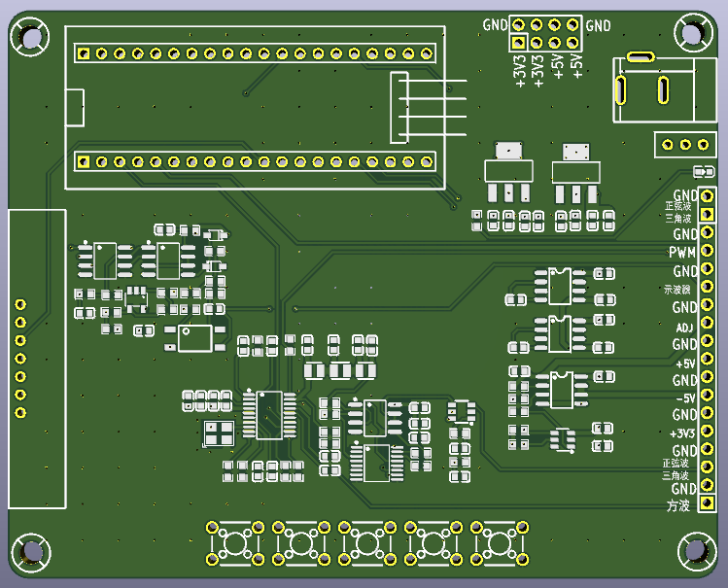Select the header pin next to -5V

tap(707, 395)
